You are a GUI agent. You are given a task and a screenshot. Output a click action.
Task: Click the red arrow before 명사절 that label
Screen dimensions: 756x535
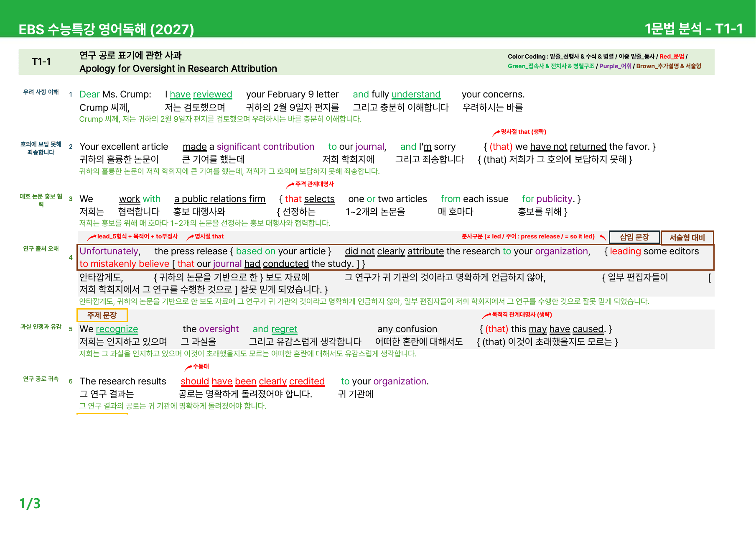(190, 237)
